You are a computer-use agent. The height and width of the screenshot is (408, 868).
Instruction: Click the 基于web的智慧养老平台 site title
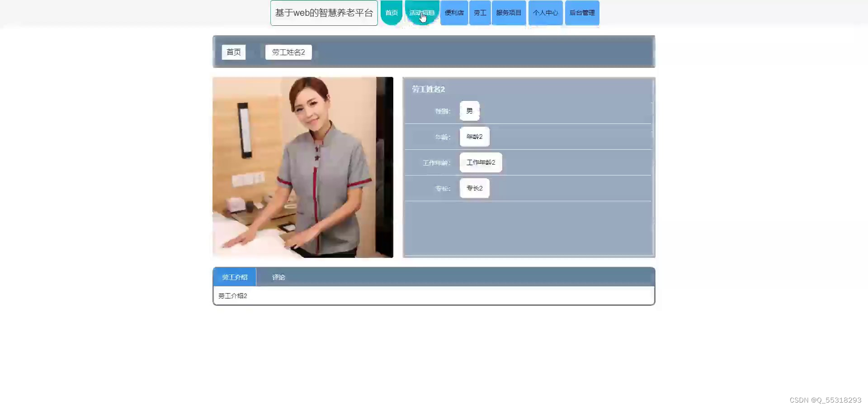point(324,13)
